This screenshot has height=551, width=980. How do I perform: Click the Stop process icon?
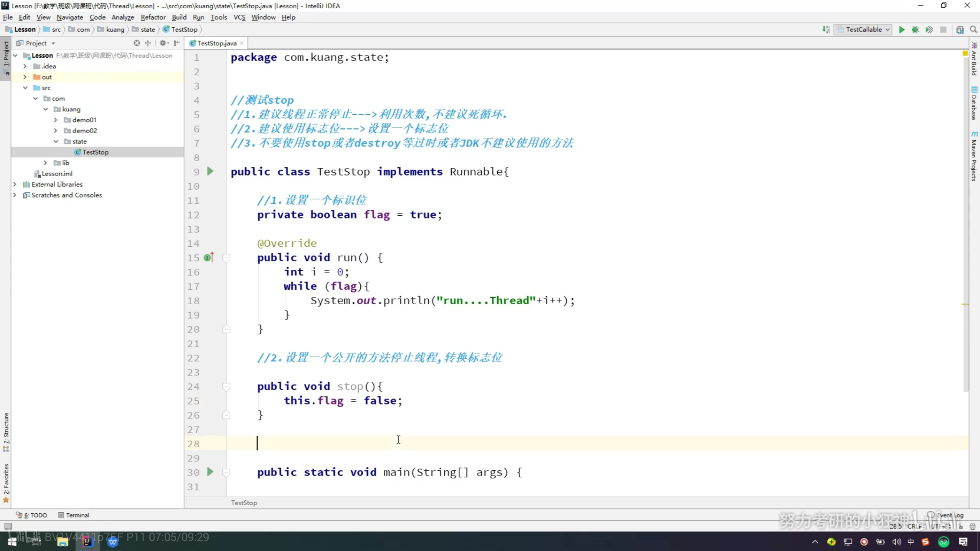[943, 30]
